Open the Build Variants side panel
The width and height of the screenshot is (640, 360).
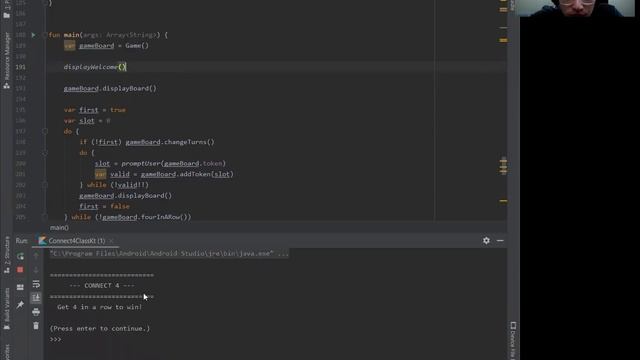7,309
